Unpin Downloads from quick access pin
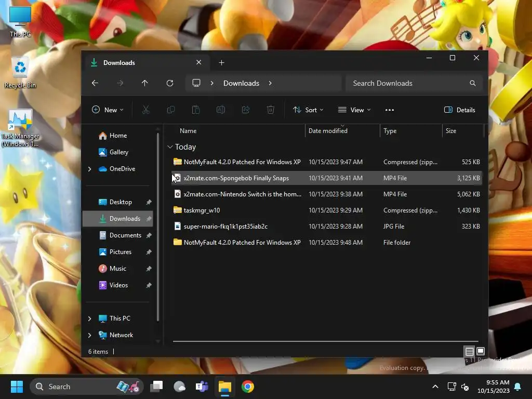 coord(149,219)
